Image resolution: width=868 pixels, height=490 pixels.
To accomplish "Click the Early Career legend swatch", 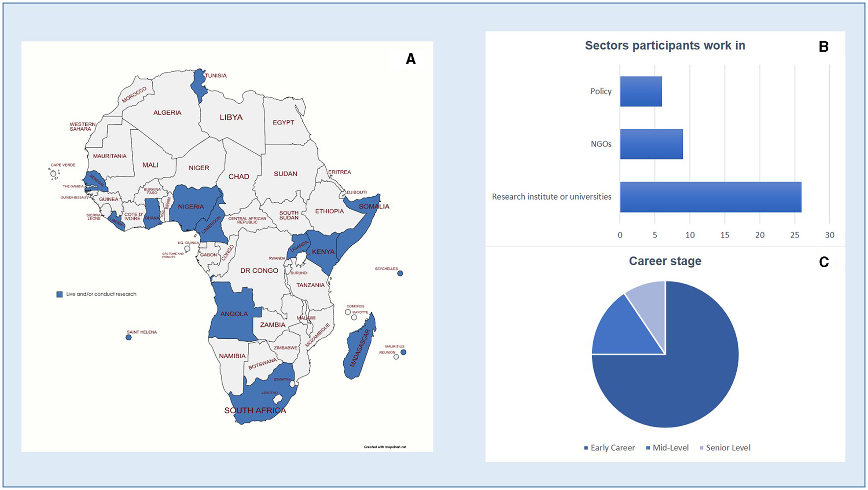I will click(586, 448).
